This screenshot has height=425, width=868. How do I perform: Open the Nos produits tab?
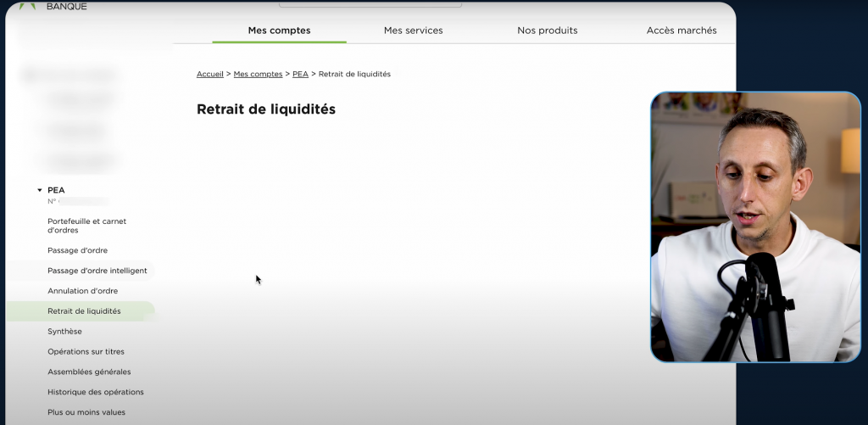click(x=547, y=31)
